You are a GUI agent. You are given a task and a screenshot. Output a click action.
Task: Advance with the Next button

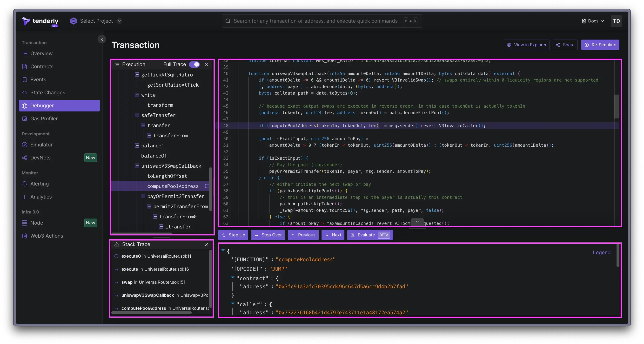[333, 235]
